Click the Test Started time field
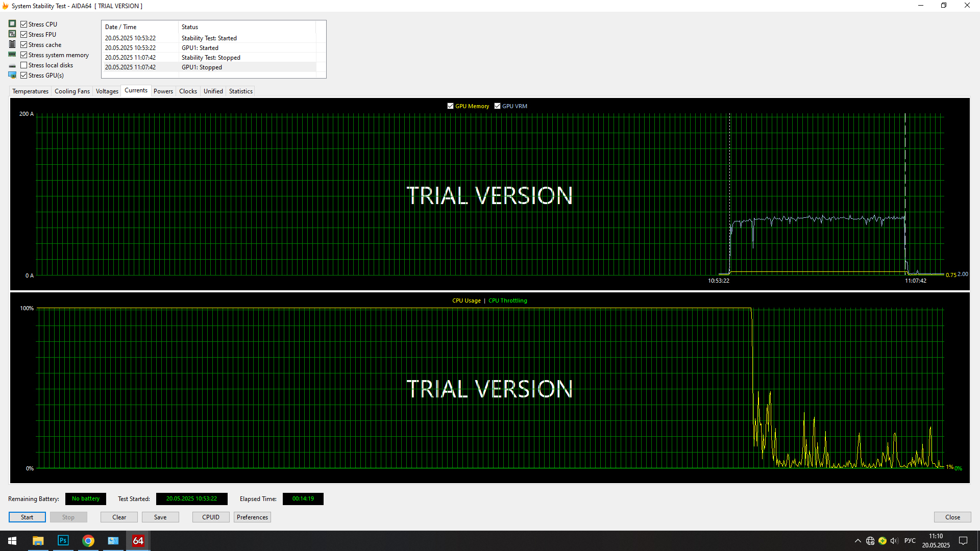The width and height of the screenshot is (980, 551). click(x=192, y=499)
